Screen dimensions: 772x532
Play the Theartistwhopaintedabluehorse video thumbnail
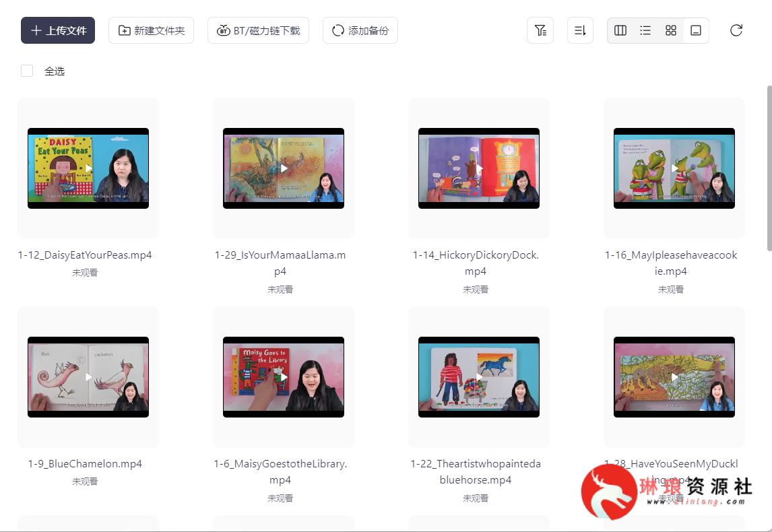[x=479, y=377]
